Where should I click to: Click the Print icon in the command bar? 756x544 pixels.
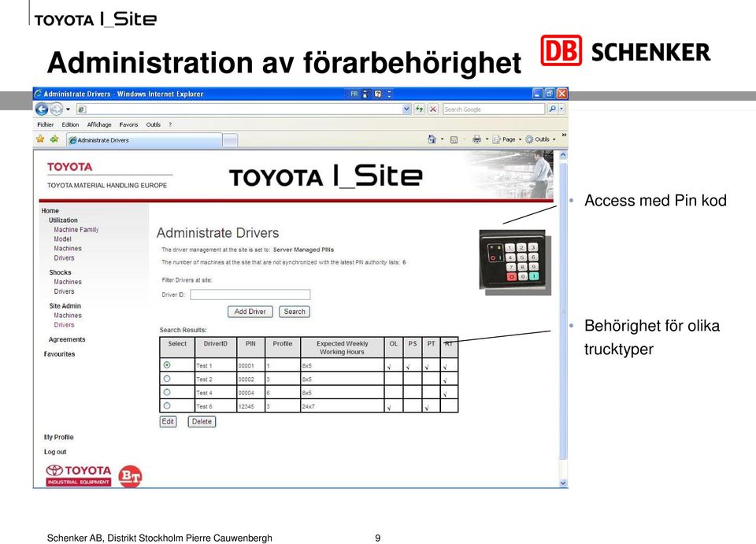pos(477,139)
